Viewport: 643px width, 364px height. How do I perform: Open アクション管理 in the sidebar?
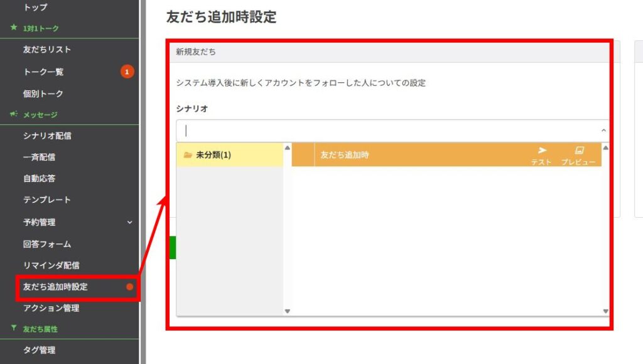[51, 308]
